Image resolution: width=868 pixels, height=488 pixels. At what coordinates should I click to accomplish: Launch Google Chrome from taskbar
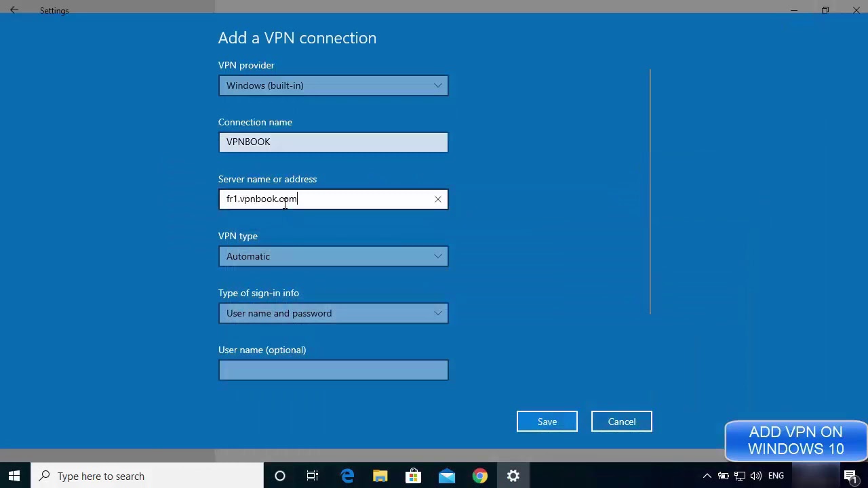click(480, 476)
